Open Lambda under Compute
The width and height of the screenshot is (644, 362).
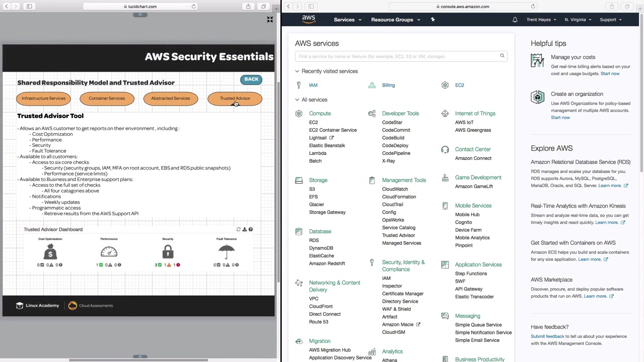pyautogui.click(x=317, y=153)
